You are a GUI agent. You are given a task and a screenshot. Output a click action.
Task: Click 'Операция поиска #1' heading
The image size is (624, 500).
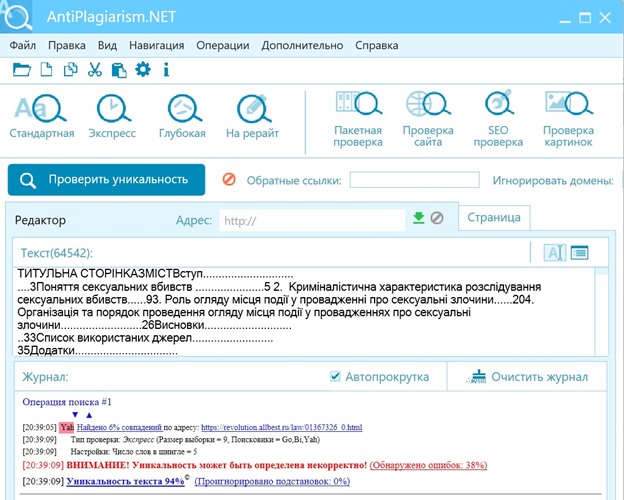point(67,402)
